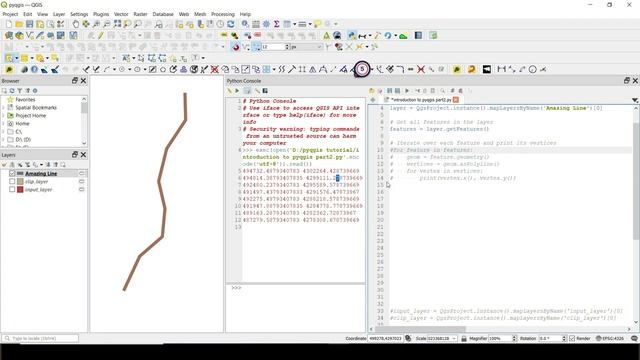The image size is (640, 360).
Task: Click the Zoom Full extent icon
Action: pos(117,24)
